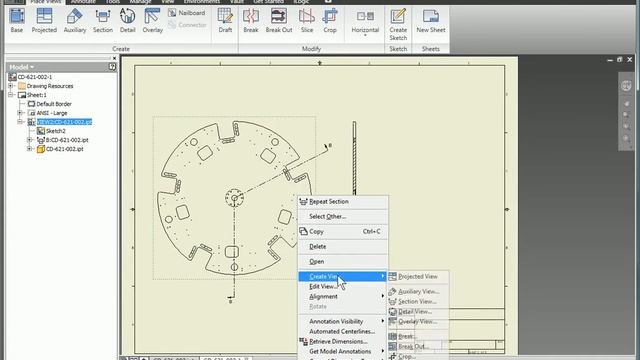Choose Select Other from context menu
Viewport: 640px width, 360px height.
(343, 216)
